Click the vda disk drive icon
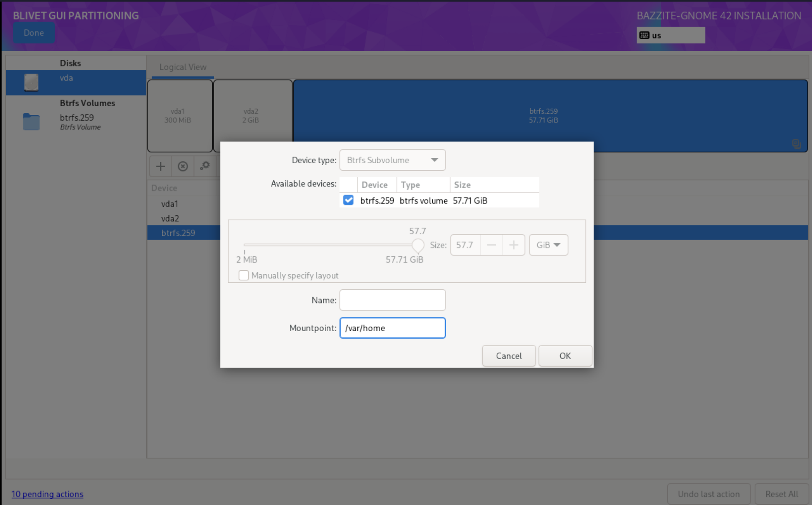 tap(31, 82)
